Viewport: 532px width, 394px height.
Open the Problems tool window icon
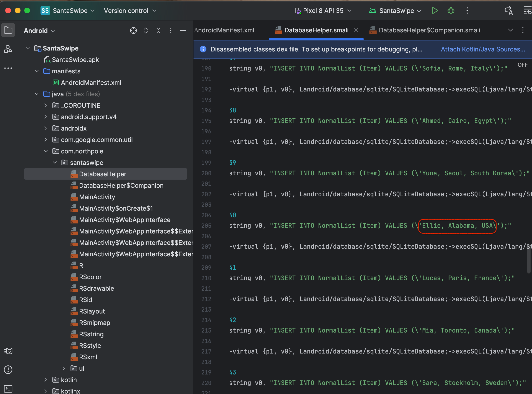[x=8, y=370]
